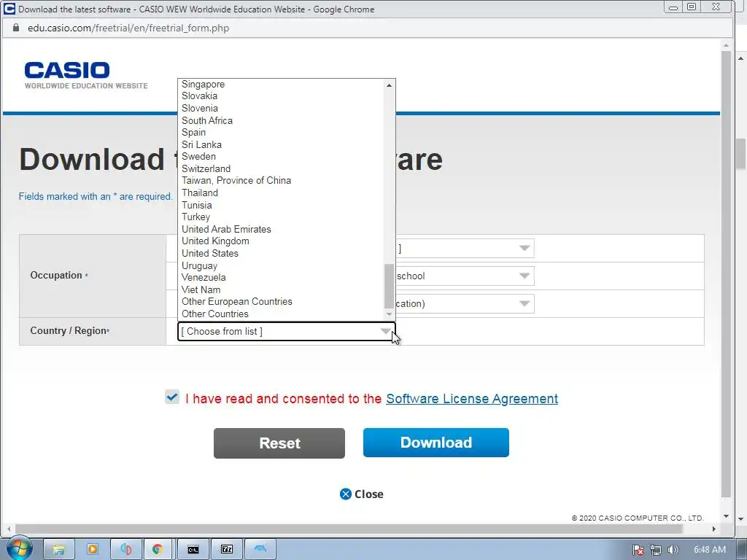Open the Country / Region dropdown
This screenshot has width=747, height=560.
click(x=286, y=332)
